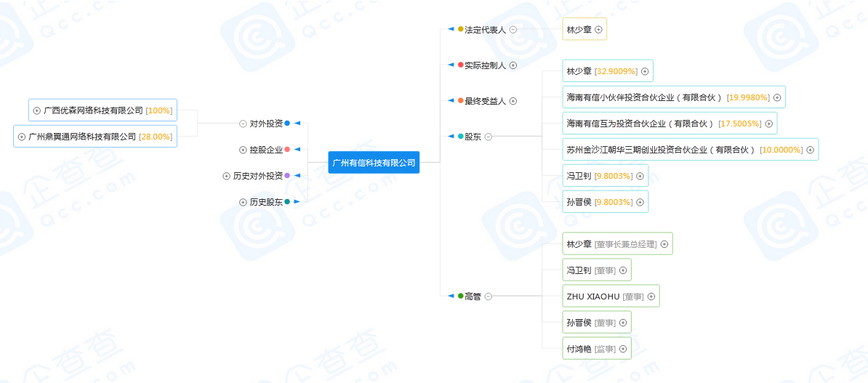Select 控股企业 category label
This screenshot has height=383, width=868.
tap(266, 150)
